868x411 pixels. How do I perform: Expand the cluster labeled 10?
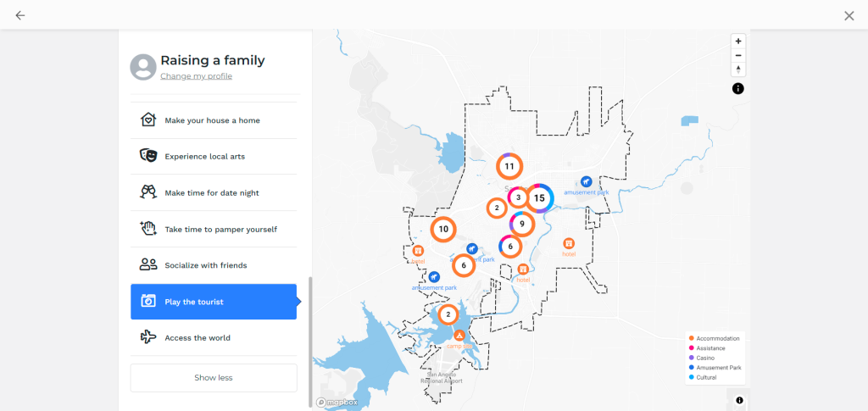point(443,229)
